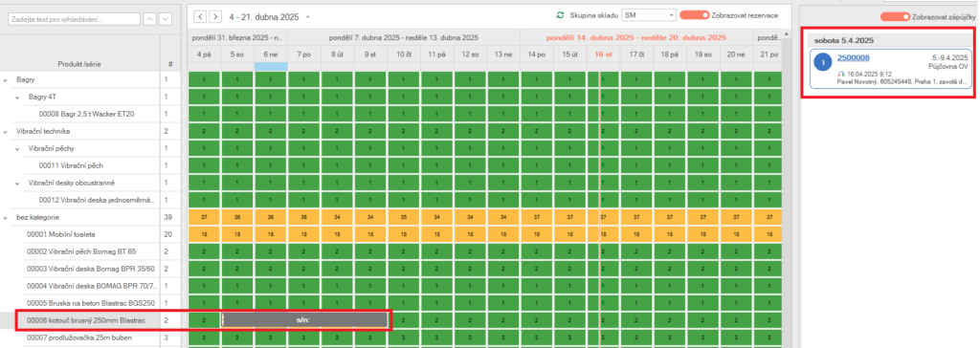This screenshot has height=348, width=980.
Task: Select day header 10 čt
Action: tap(404, 55)
